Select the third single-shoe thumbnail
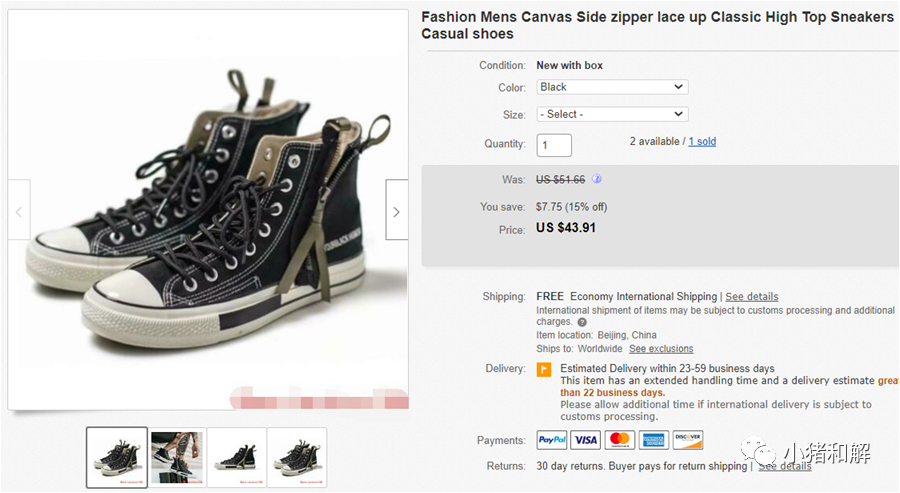This screenshot has width=900, height=493. [237, 458]
